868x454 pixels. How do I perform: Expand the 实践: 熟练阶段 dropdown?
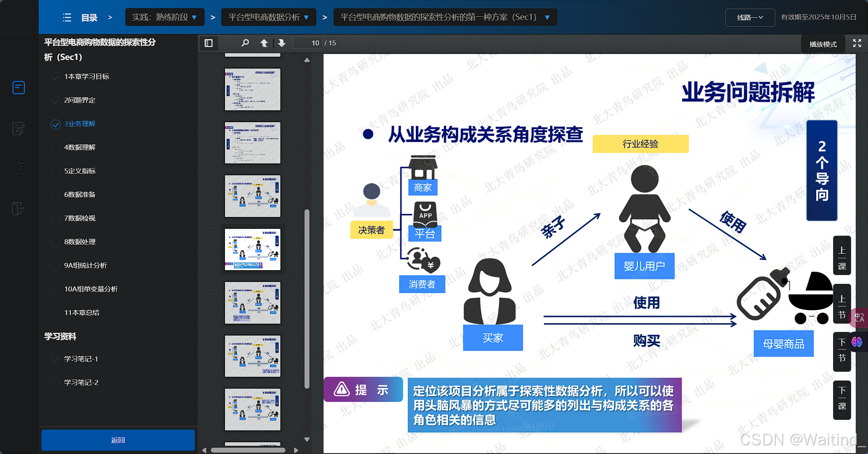click(165, 17)
